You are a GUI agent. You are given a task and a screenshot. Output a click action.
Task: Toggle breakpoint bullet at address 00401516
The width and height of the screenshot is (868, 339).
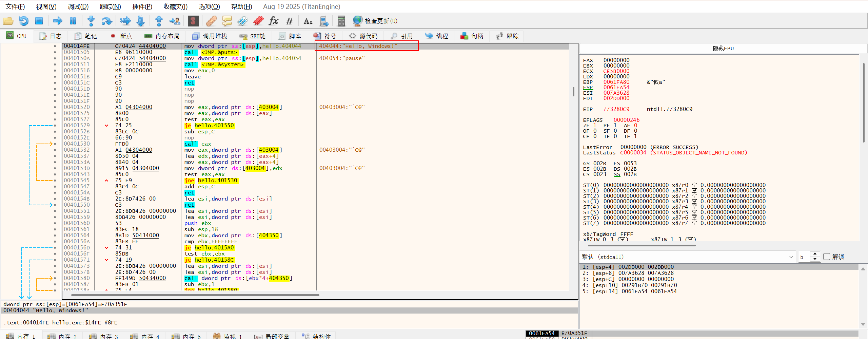coord(55,71)
